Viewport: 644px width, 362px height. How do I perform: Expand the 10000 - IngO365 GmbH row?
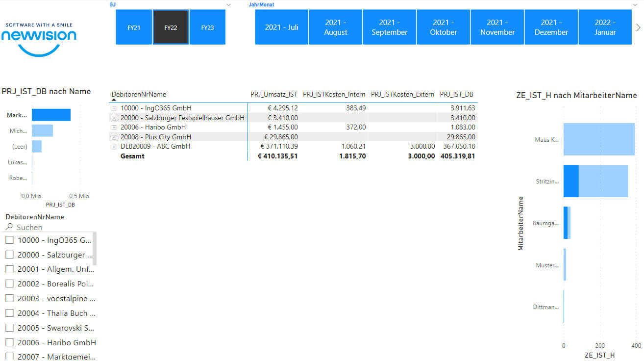pyautogui.click(x=114, y=108)
